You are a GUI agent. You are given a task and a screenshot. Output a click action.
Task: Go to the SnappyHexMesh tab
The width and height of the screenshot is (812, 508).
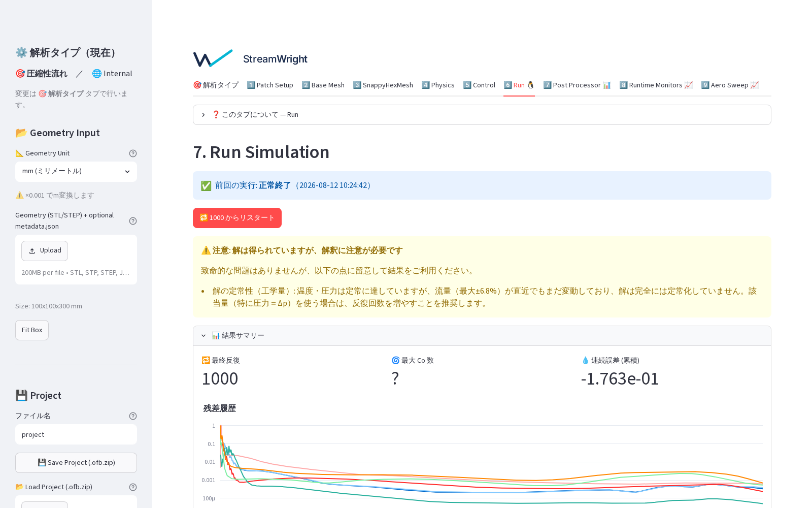[383, 85]
